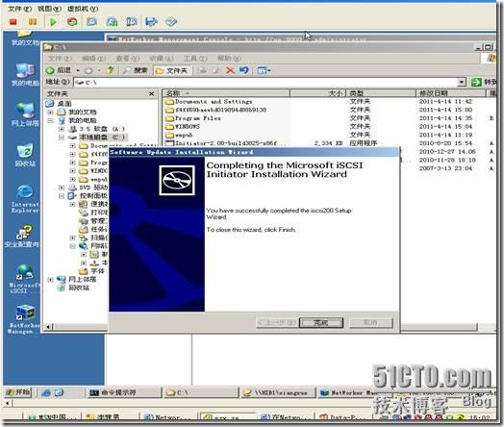
Task: Open the views dropdown in Explorer toolbar
Action: click(x=265, y=70)
